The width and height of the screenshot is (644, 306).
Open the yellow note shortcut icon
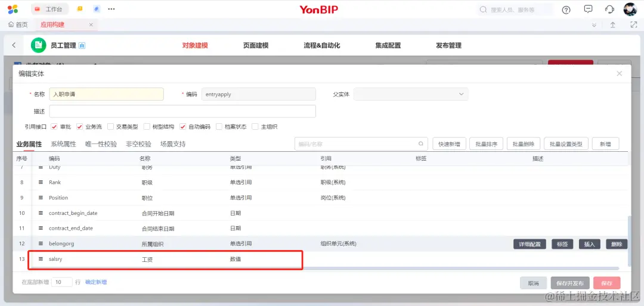tap(80, 8)
